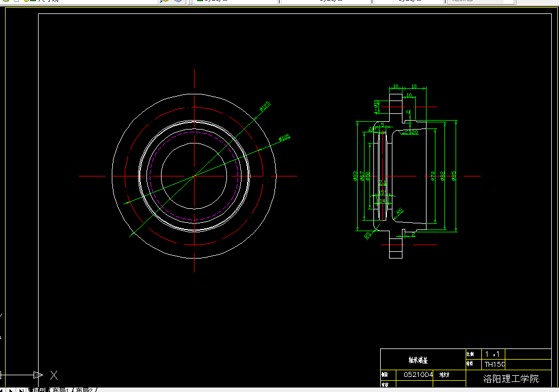Viewport: 559px width, 392px height.
Task: Click the UCS X axis label
Action: coord(54,375)
